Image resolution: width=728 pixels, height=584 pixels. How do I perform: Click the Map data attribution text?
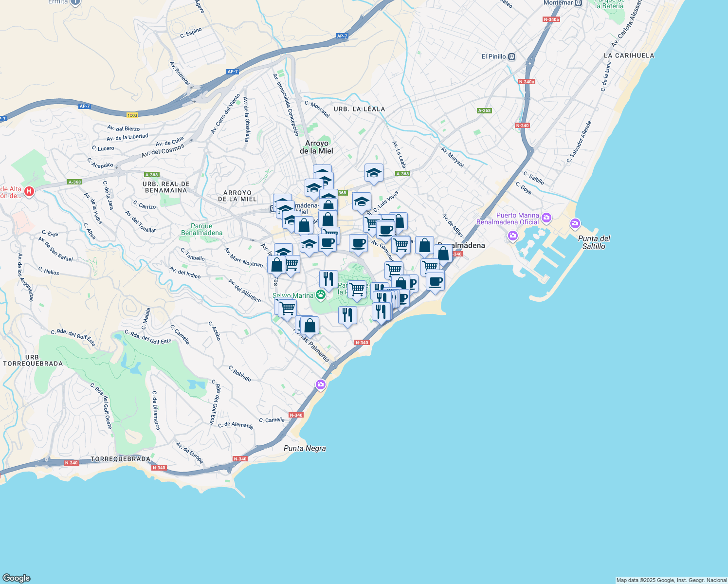click(x=671, y=580)
